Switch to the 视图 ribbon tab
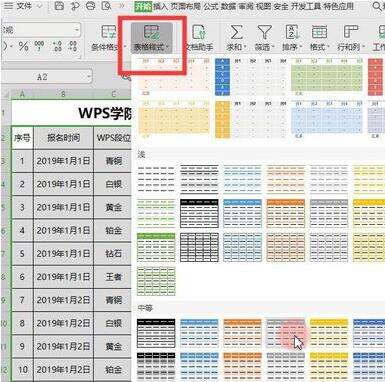The width and height of the screenshot is (385, 382). tap(264, 6)
